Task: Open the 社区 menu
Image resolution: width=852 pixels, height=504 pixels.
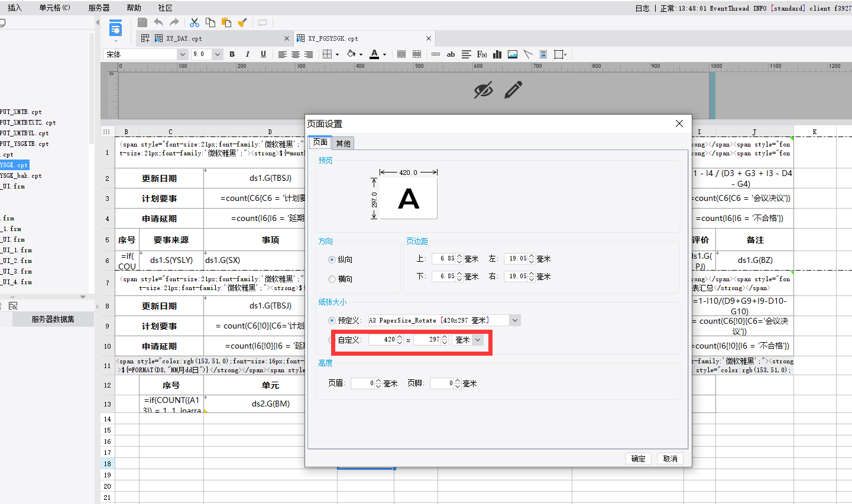Action: tap(166, 8)
